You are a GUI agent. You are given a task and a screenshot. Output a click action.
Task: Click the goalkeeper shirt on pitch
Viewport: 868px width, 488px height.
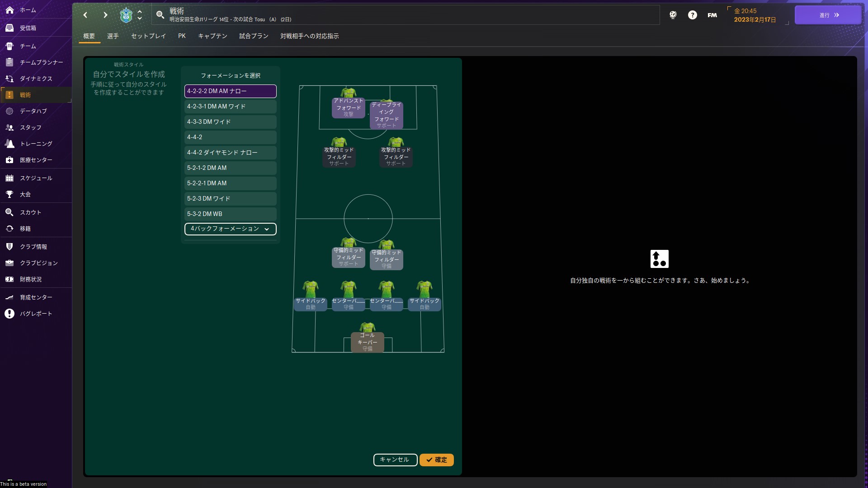(368, 327)
